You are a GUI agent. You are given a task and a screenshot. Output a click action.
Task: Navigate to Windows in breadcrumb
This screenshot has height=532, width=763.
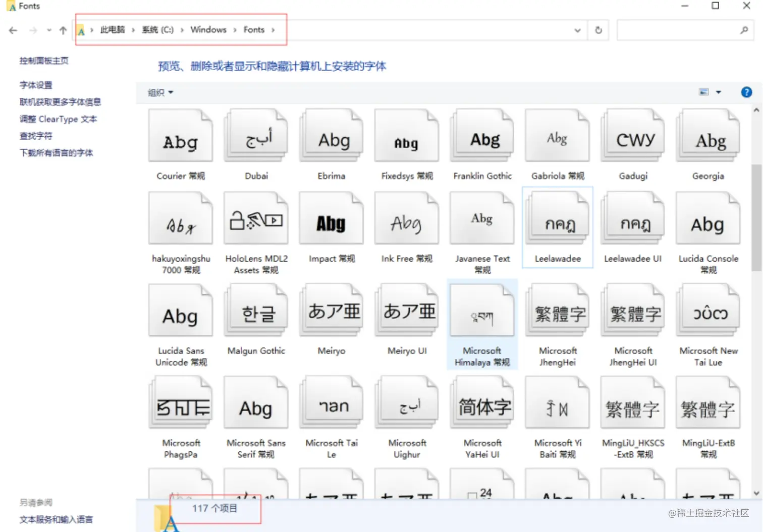[208, 30]
